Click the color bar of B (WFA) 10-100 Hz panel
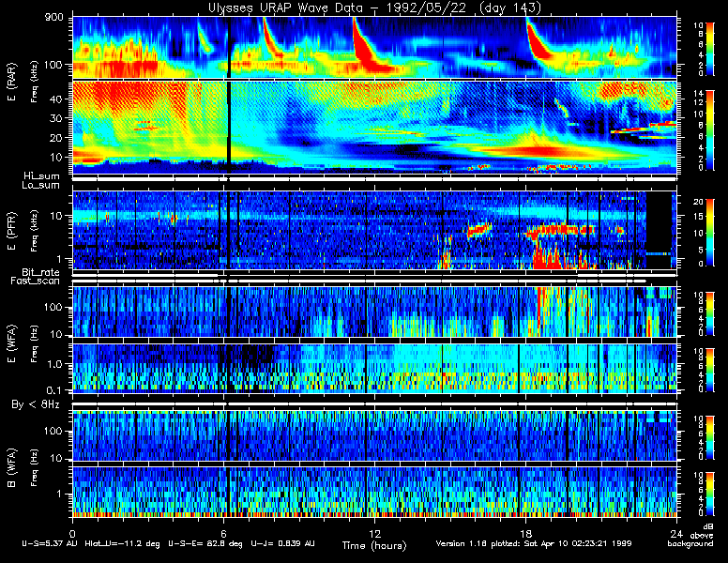Image resolution: width=728 pixels, height=563 pixels. [710, 438]
